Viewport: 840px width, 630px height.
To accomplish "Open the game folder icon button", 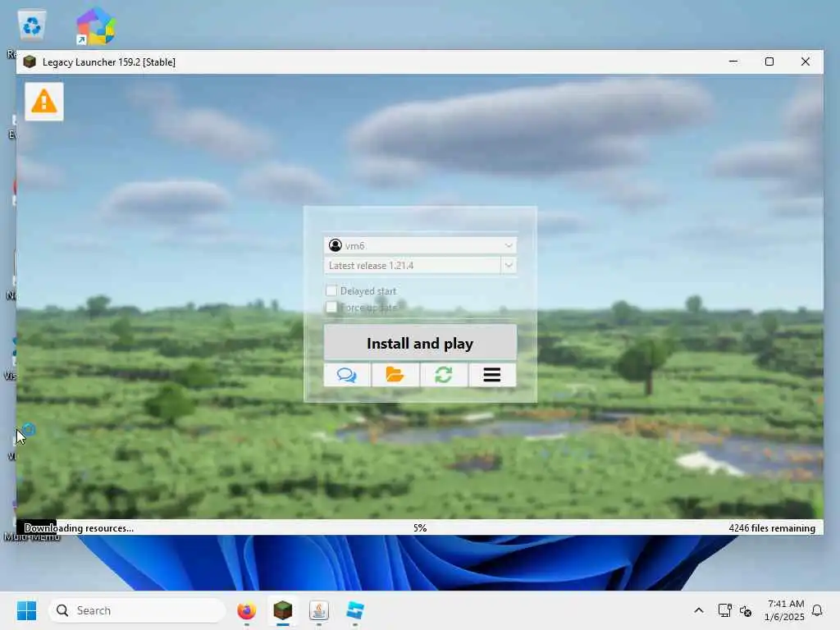I will click(x=395, y=374).
